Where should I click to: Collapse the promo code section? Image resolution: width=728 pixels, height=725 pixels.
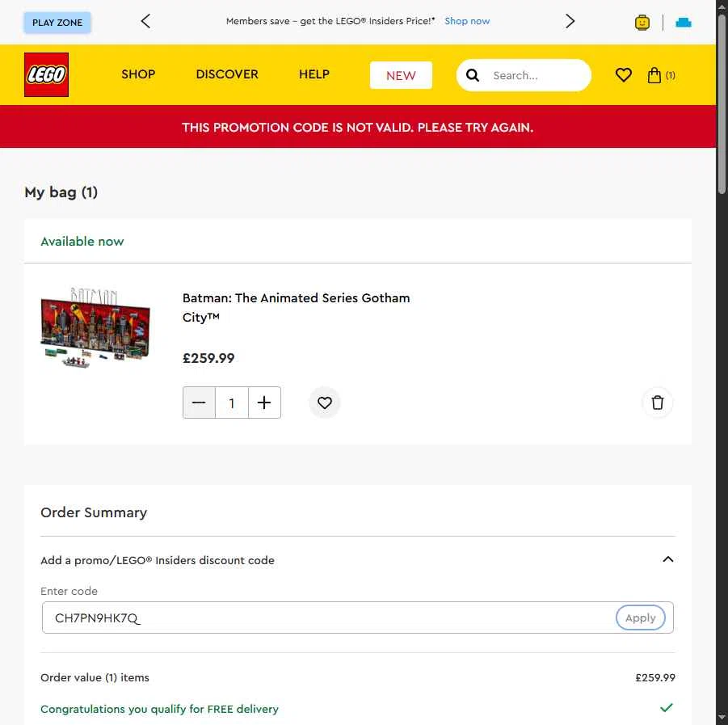pos(667,559)
